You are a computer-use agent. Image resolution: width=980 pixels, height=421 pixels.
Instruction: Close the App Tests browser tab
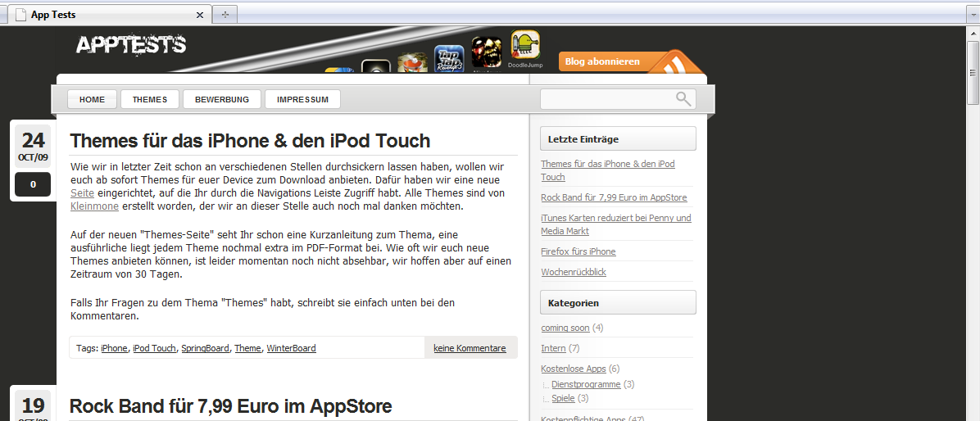[200, 15]
